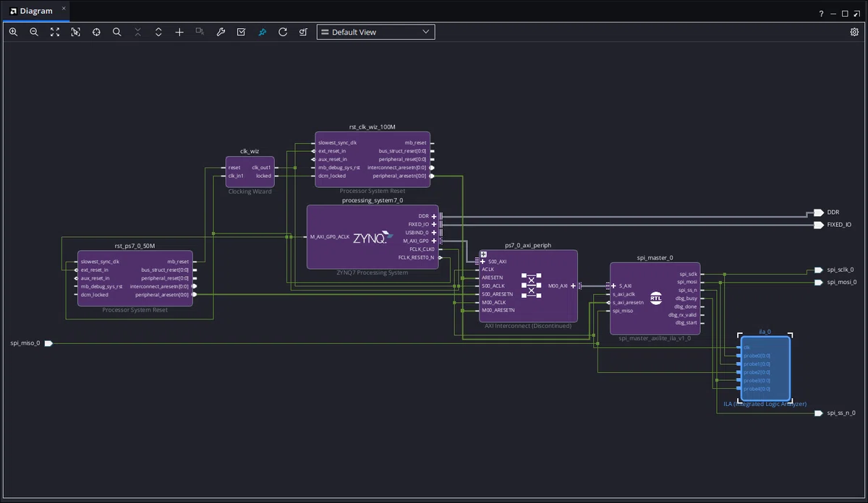Select the ZYNQ logo on processing_system7_0
This screenshot has height=503, width=868.
pos(373,237)
